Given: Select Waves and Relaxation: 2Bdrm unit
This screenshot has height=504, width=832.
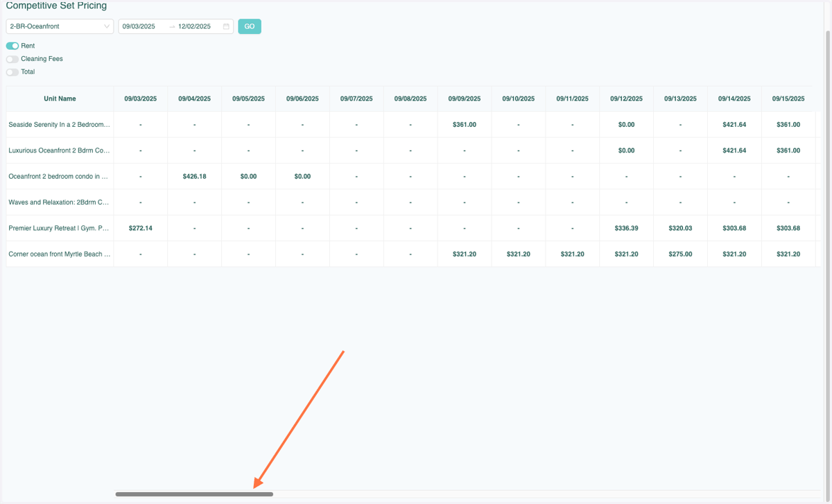Looking at the screenshot, I should pos(60,202).
